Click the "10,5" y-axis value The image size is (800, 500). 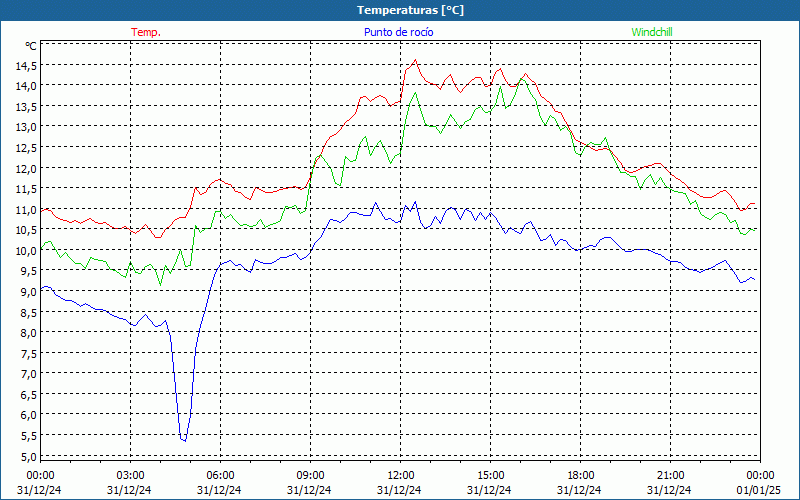click(x=27, y=231)
